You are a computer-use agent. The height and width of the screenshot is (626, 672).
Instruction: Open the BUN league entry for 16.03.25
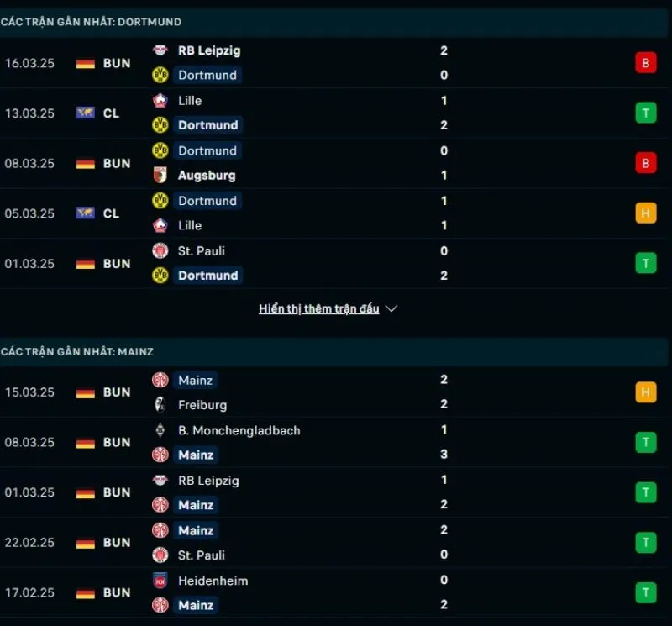pos(117,62)
